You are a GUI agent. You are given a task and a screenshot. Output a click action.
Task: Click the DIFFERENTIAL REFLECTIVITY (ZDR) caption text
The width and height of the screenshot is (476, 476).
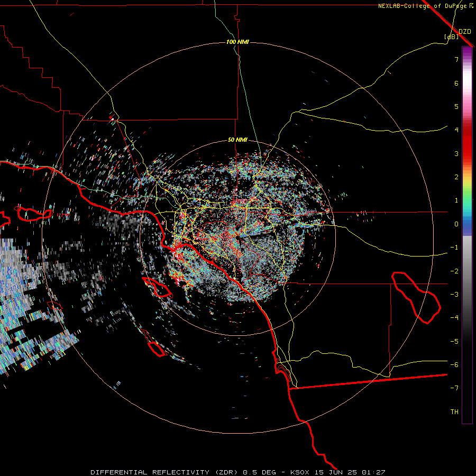(x=166, y=472)
